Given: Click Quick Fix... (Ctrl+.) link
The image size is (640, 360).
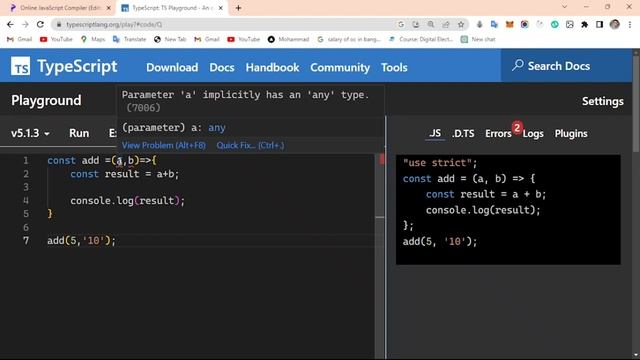Looking at the screenshot, I should tap(251, 145).
